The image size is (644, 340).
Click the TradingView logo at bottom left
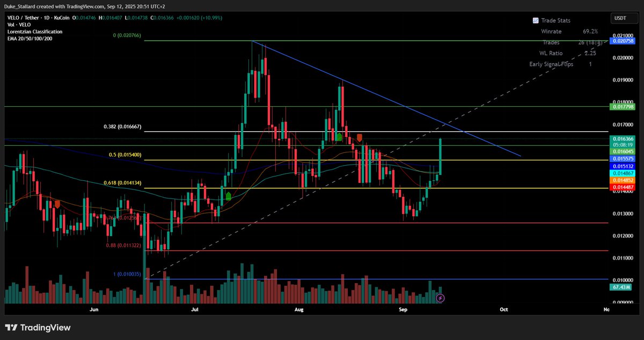(38, 327)
